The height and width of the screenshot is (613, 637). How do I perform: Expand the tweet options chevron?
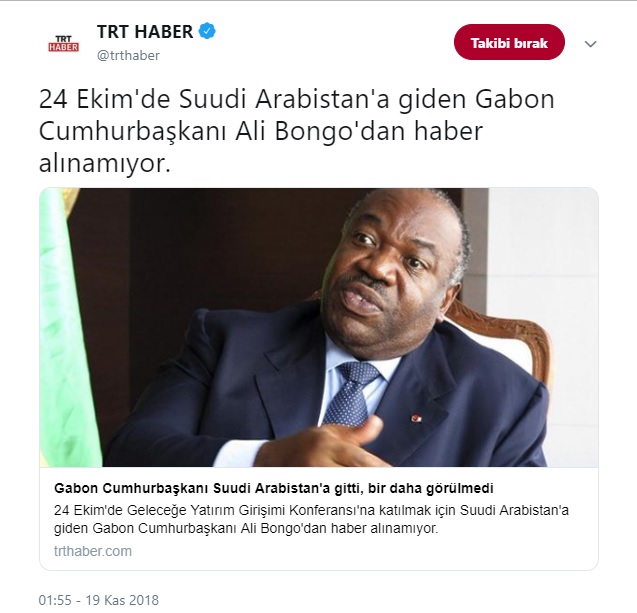590,44
